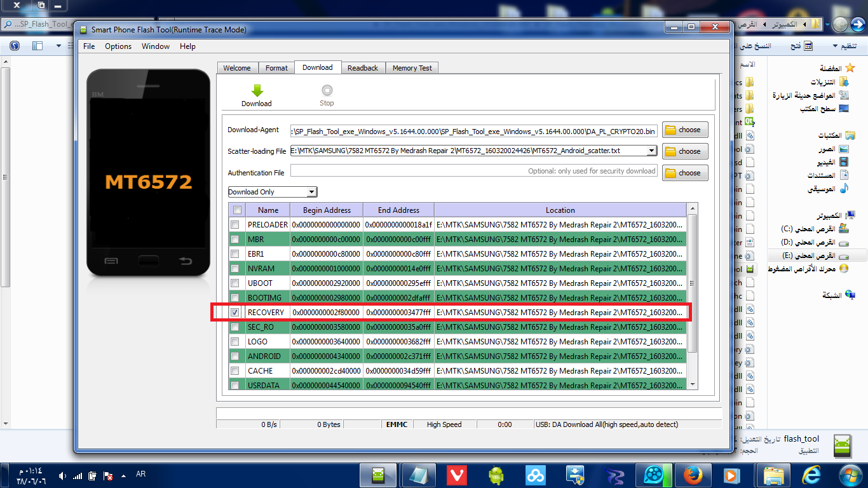Check the PRELOADER partition checkbox
868x488 pixels.
tap(235, 225)
